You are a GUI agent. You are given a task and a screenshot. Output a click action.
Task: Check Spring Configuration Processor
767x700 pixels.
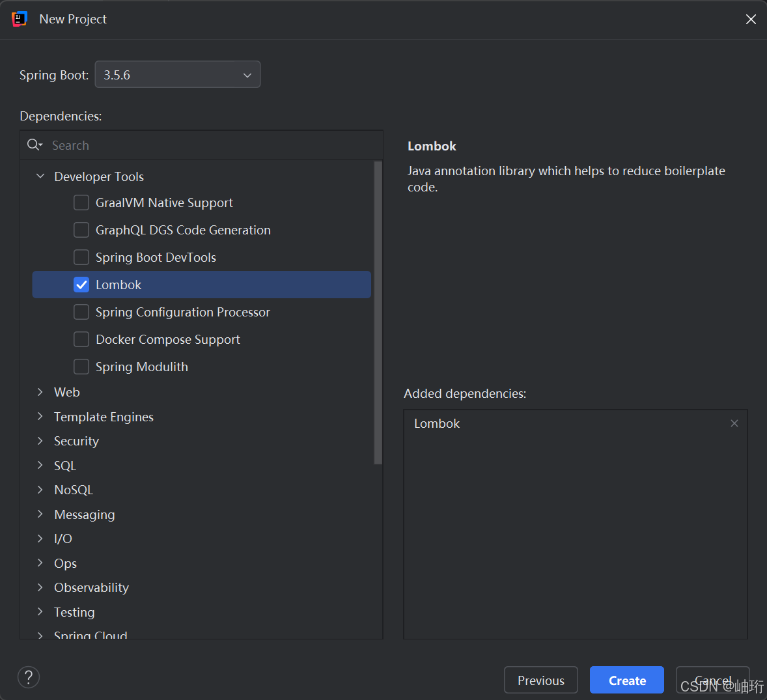coord(81,312)
